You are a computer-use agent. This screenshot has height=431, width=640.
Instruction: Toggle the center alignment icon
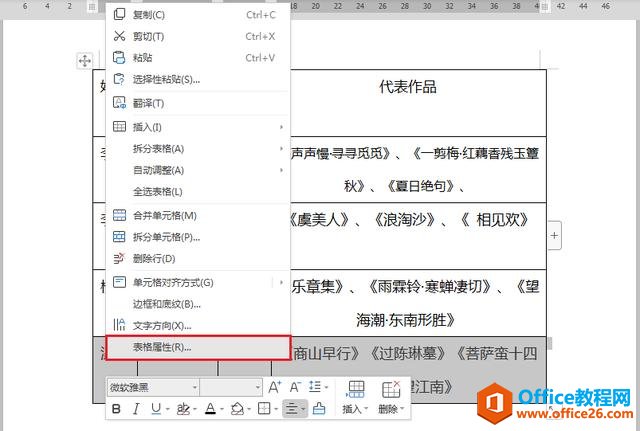click(x=291, y=409)
